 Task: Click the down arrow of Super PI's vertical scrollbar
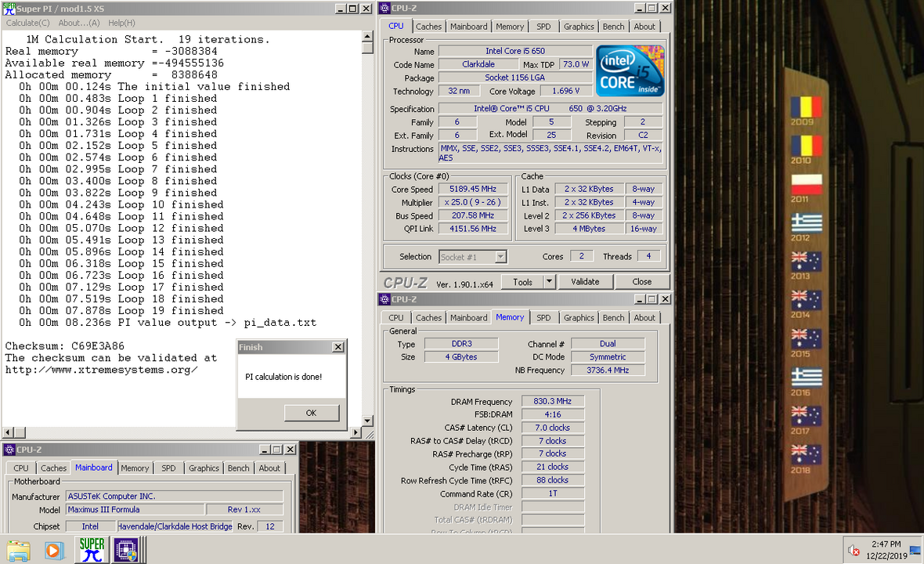click(367, 421)
